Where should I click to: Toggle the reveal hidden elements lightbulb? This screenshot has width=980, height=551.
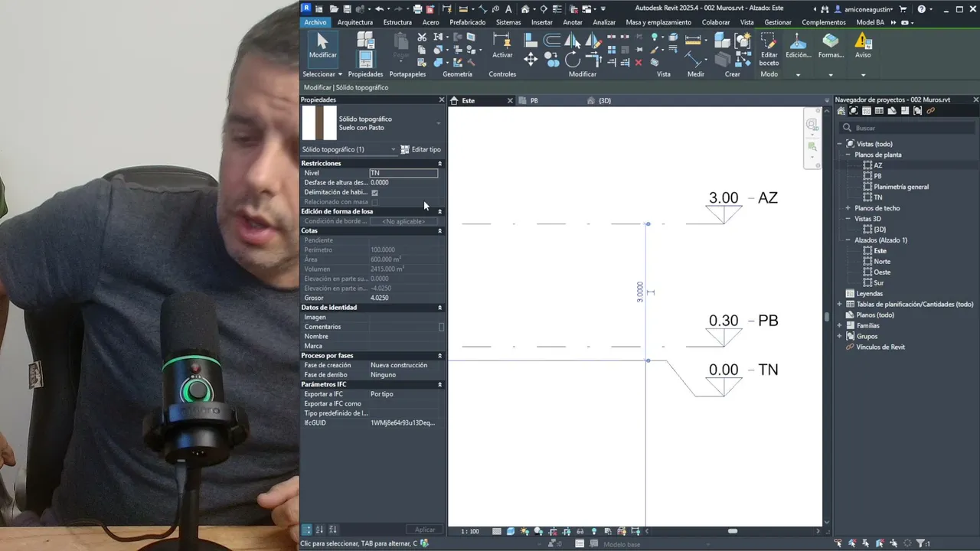point(593,531)
